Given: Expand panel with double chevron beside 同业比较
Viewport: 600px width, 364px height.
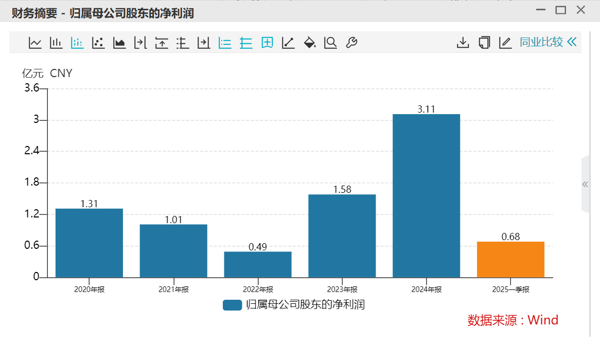Looking at the screenshot, I should pyautogui.click(x=572, y=42).
